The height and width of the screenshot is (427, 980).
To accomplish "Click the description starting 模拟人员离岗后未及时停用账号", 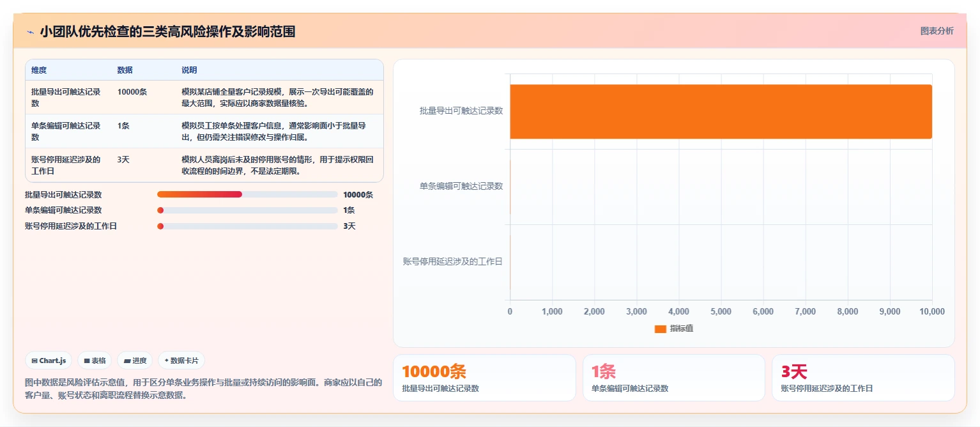I will click(x=277, y=165).
